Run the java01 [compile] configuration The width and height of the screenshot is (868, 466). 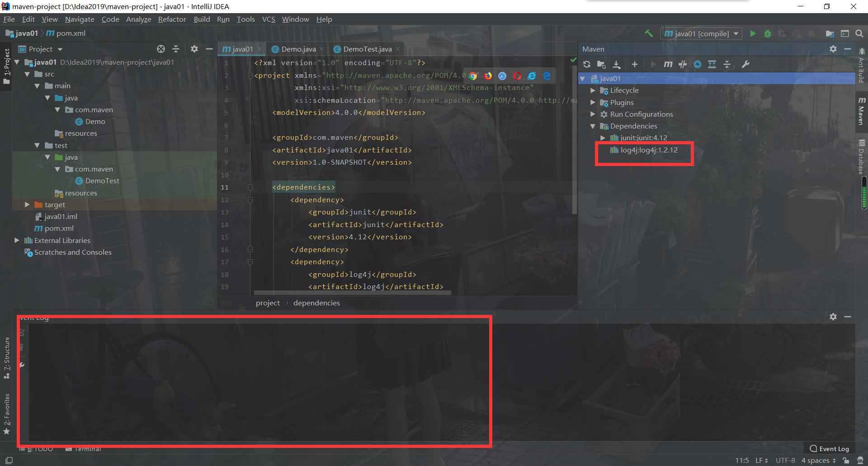tap(753, 33)
